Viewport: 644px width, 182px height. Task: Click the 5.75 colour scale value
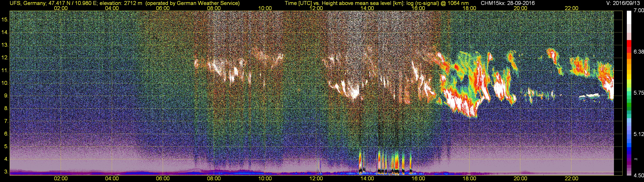(639, 93)
